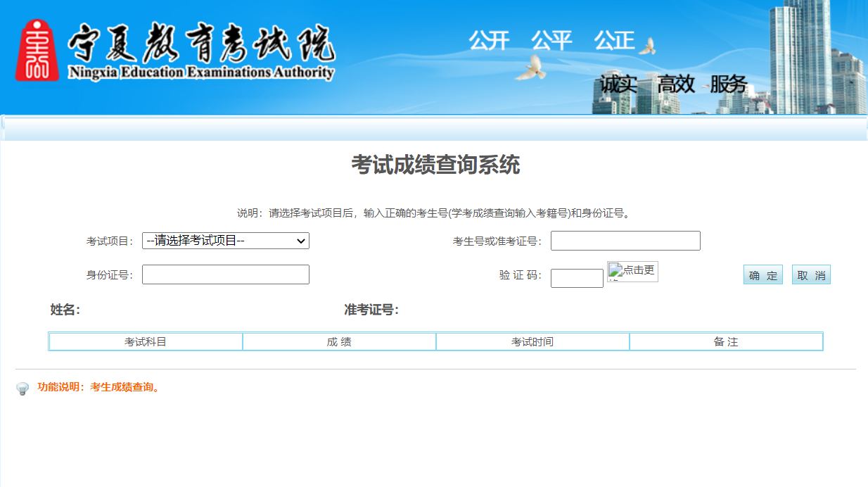
Task: Click the lightbulb icon next to 功能说明
Action: click(23, 388)
